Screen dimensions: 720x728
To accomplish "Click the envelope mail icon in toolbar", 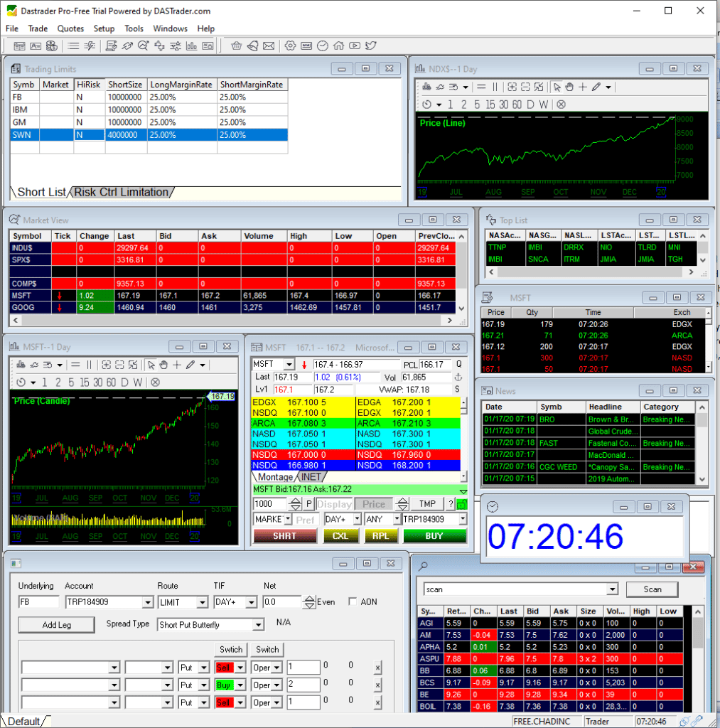I will pyautogui.click(x=269, y=46).
